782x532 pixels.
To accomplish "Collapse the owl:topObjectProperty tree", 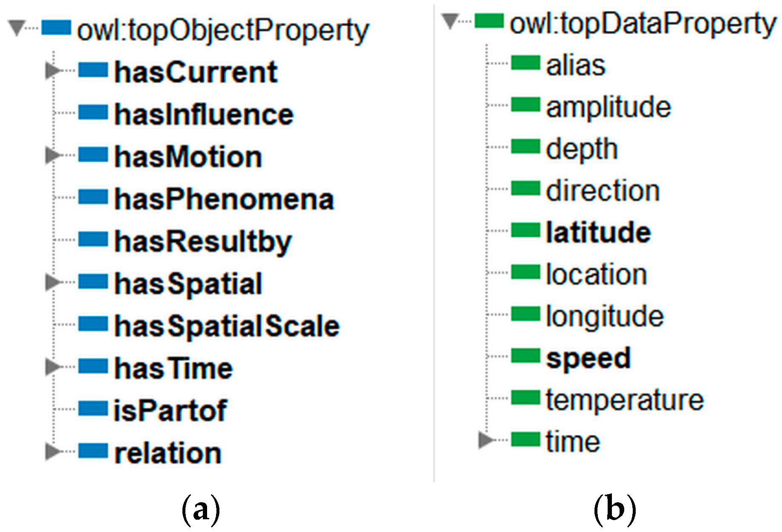I will [17, 28].
